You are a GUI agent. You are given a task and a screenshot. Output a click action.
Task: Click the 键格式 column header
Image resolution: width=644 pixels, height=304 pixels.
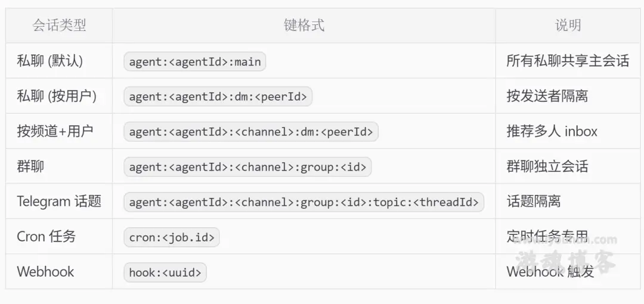(x=304, y=26)
